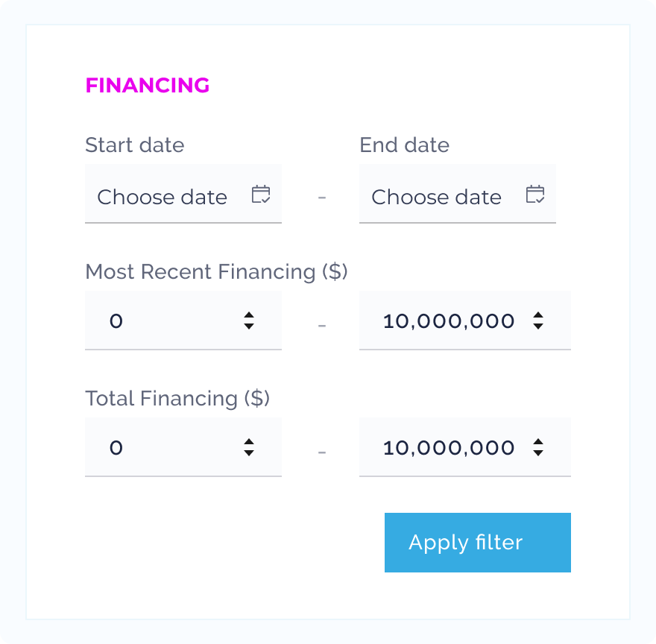Click the Most Recent Financing ($) label
The width and height of the screenshot is (656, 644).
pos(216,272)
